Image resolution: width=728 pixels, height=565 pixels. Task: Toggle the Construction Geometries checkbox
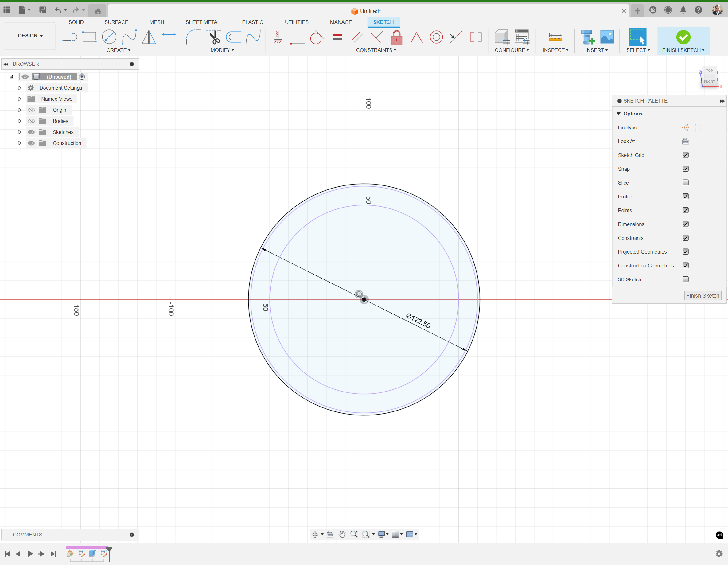click(685, 265)
